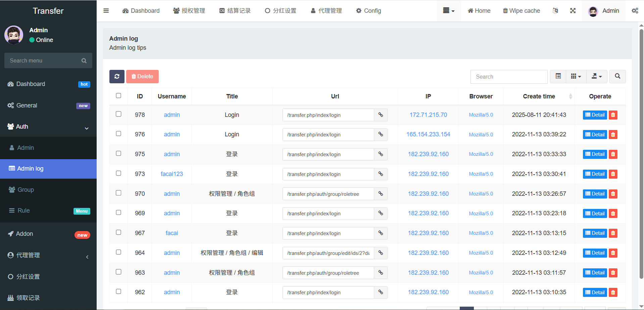Image resolution: width=644 pixels, height=310 pixels.
Task: Open 领取记录 in sidebar
Action: coord(48,298)
